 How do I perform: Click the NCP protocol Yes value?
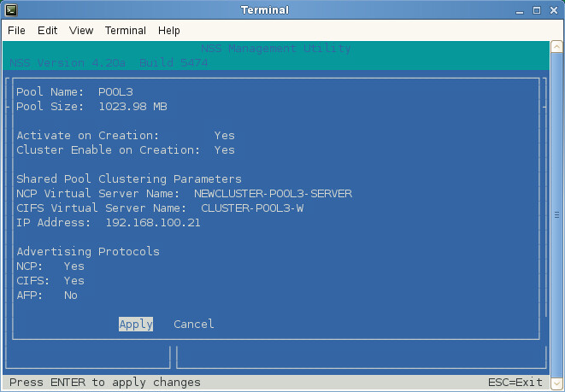74,266
